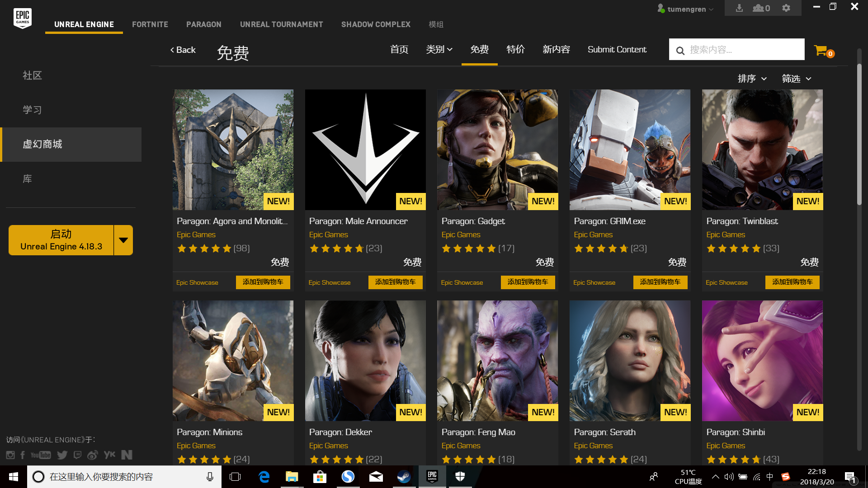Click the Back link
868x488 pixels.
(x=183, y=50)
